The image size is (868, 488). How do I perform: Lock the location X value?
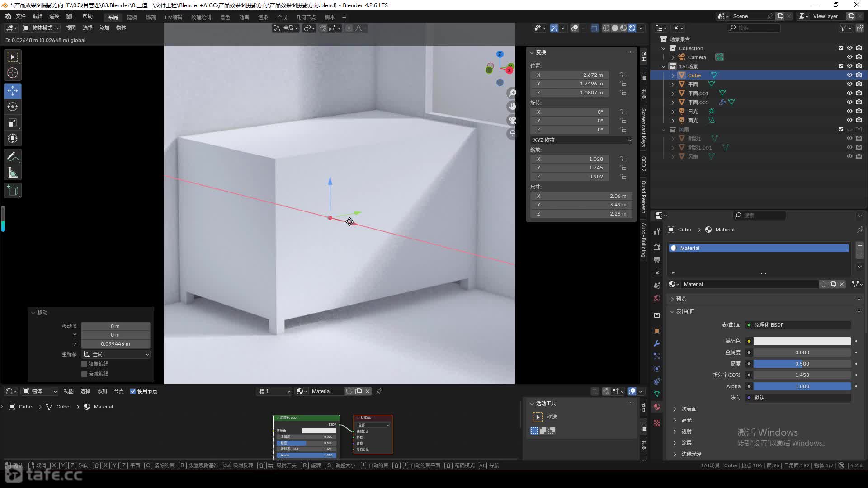(623, 75)
